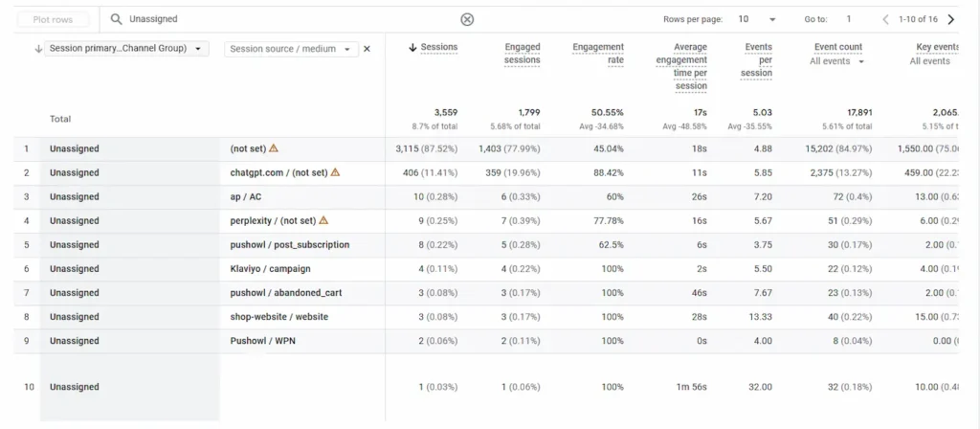
Task: Click engaged sessions value 1,403 (77.99%)
Action: click(x=509, y=148)
